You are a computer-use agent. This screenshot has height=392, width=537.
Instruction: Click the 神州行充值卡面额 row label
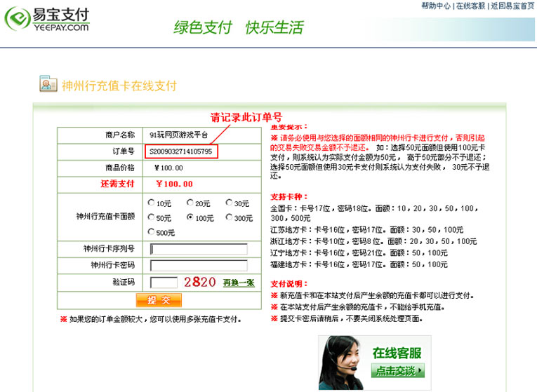pyautogui.click(x=105, y=217)
